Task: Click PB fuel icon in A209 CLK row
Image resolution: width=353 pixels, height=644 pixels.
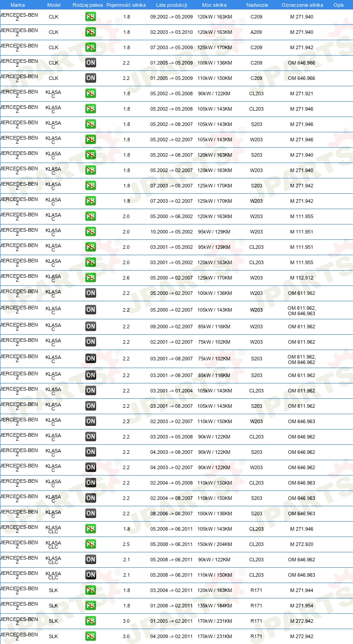Action: click(x=91, y=32)
